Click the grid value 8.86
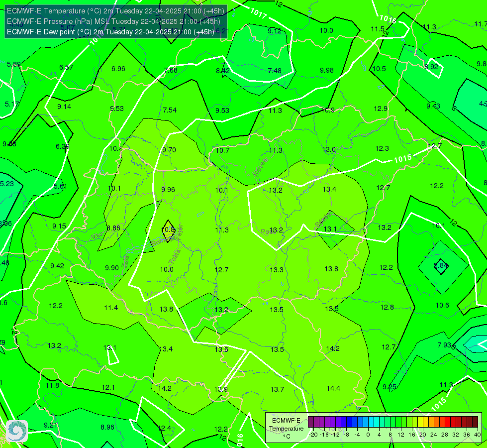 pos(113,228)
